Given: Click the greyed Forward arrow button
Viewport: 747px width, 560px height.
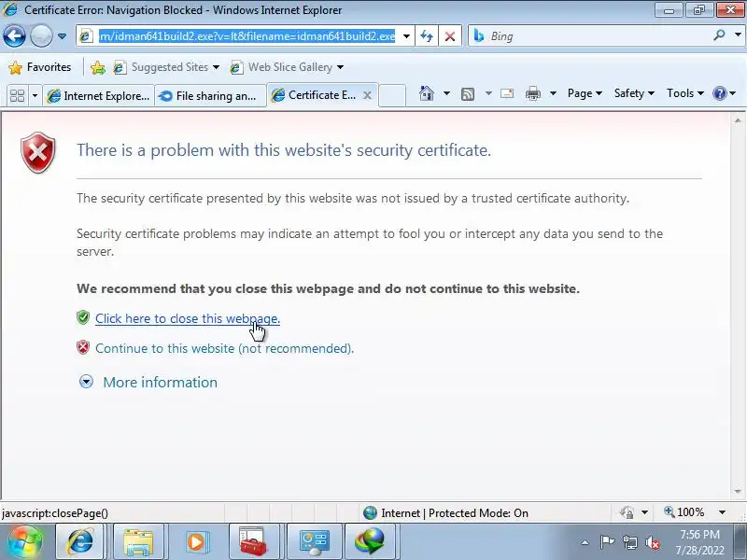Looking at the screenshot, I should (41, 35).
